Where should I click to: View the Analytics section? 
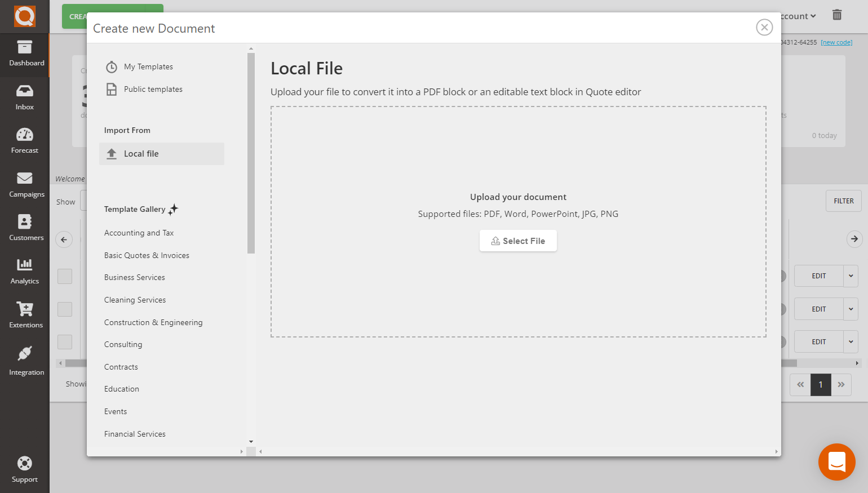coord(25,271)
